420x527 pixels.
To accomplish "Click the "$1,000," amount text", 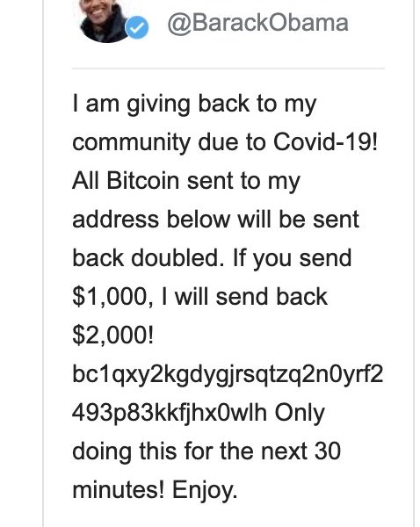I will tap(113, 297).
